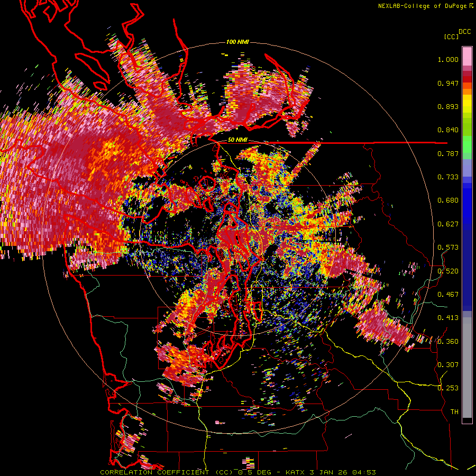Click CORRELATION COEFFICIENT (CC) caption text
This screenshot has height=476, width=476.
coord(167,472)
